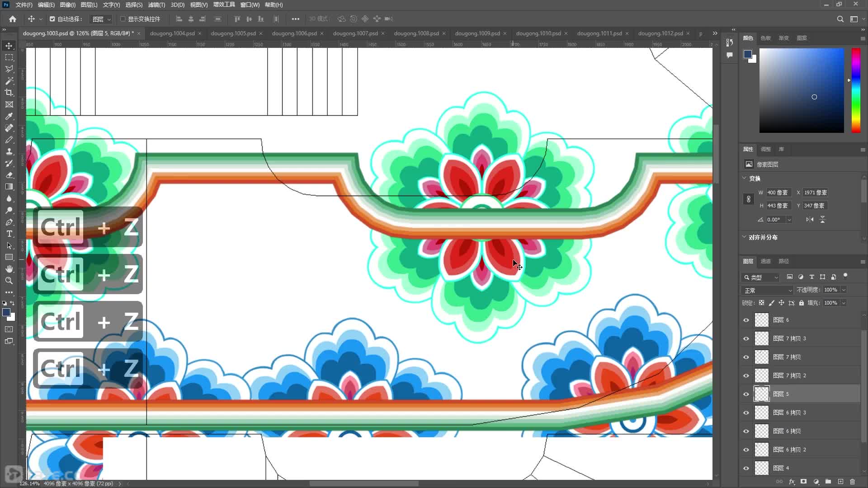Hide layer 图层 4
The image size is (868, 488).
746,468
